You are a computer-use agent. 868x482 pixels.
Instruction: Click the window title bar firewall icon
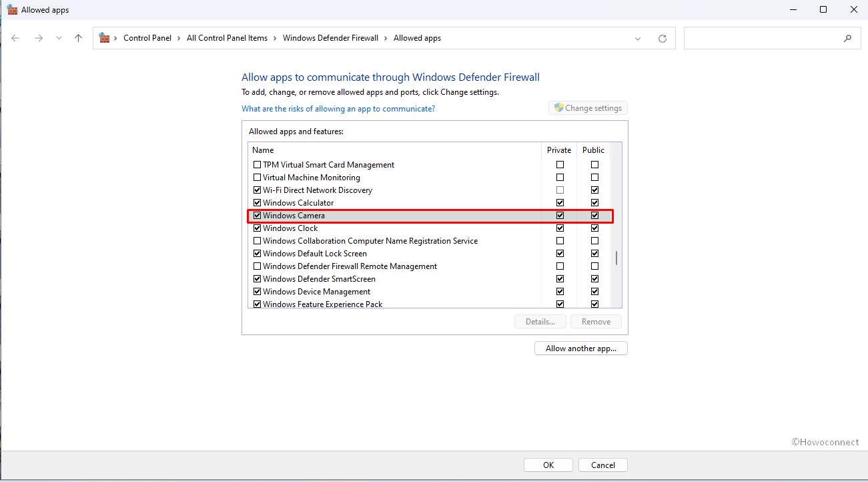12,9
